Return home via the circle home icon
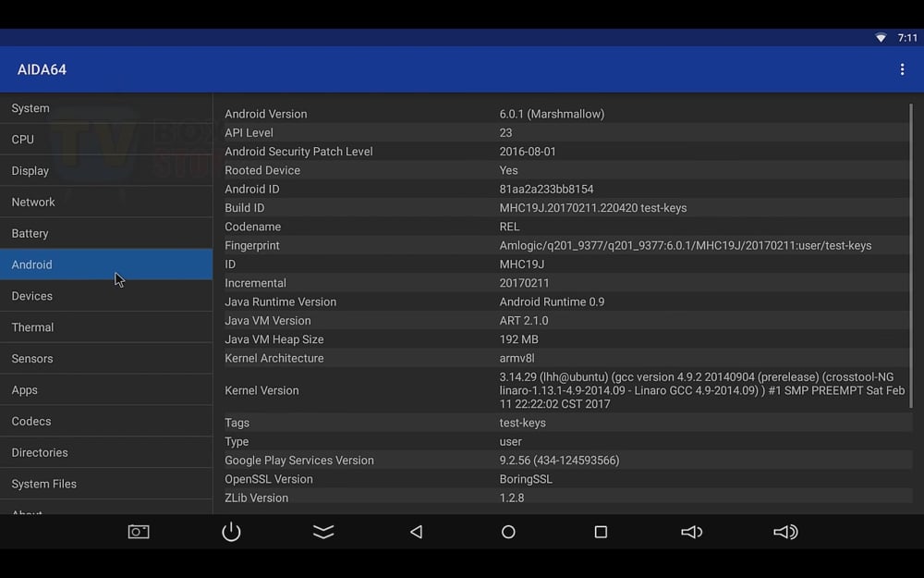The height and width of the screenshot is (578, 924). [x=508, y=532]
